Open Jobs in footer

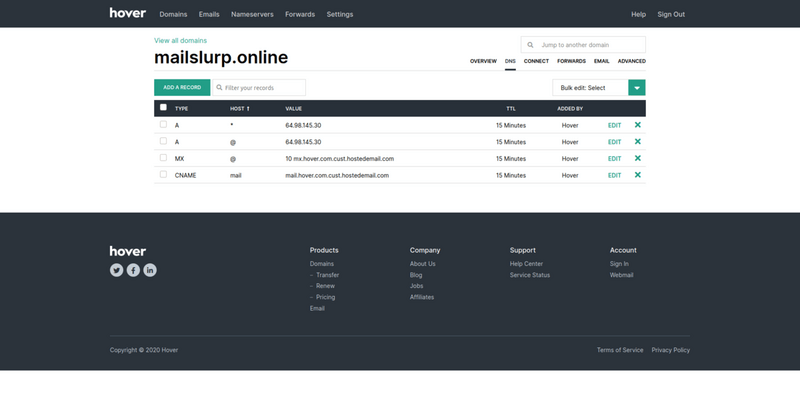[x=416, y=286]
